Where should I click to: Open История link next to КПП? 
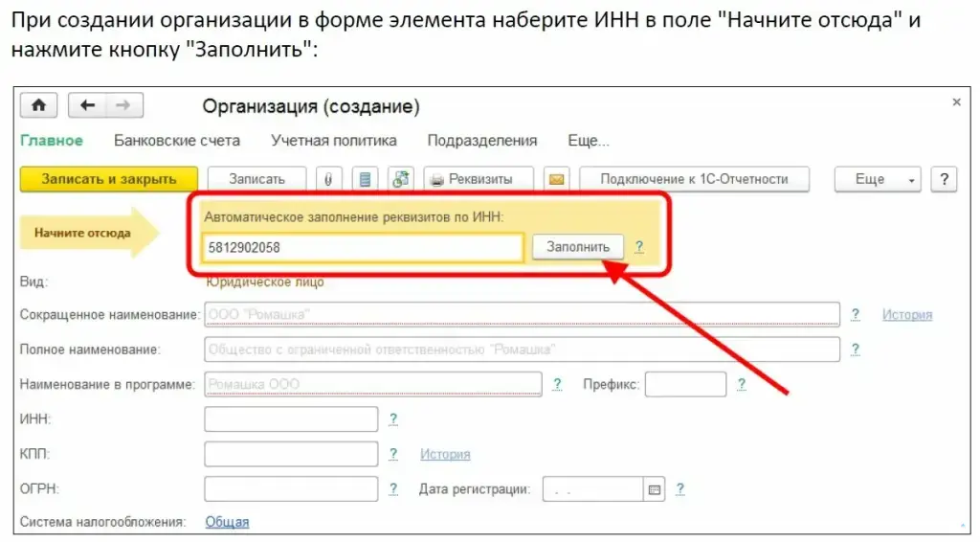point(445,455)
